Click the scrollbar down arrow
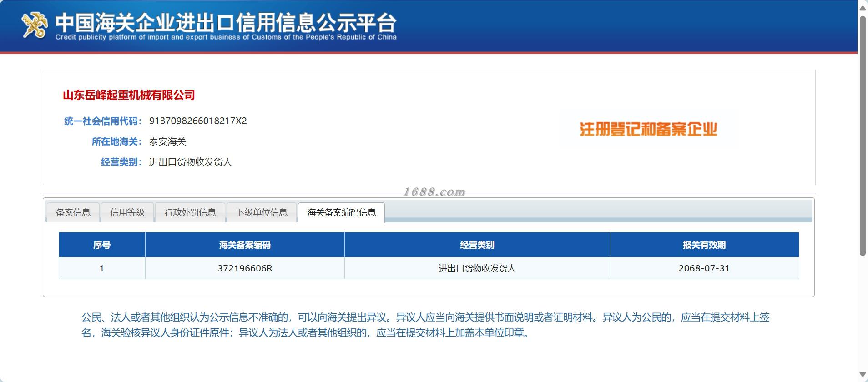Screen dimensions: 868x382 coord(863,375)
